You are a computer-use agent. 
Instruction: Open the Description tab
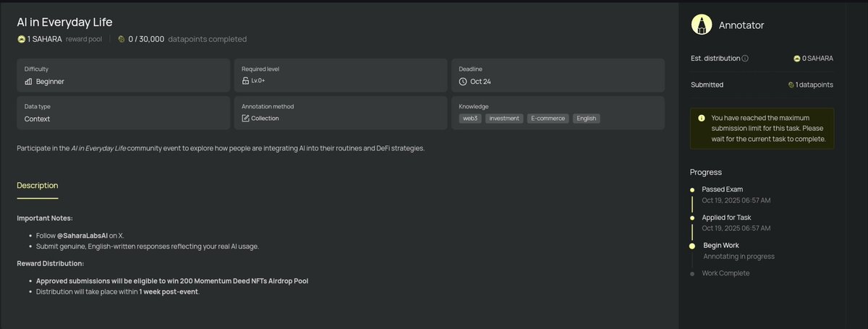[38, 186]
